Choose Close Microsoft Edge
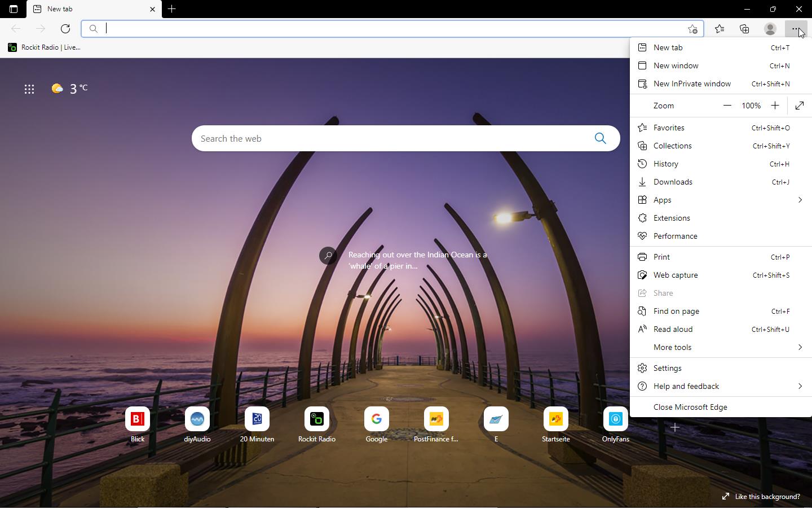The image size is (812, 508). click(x=721, y=407)
